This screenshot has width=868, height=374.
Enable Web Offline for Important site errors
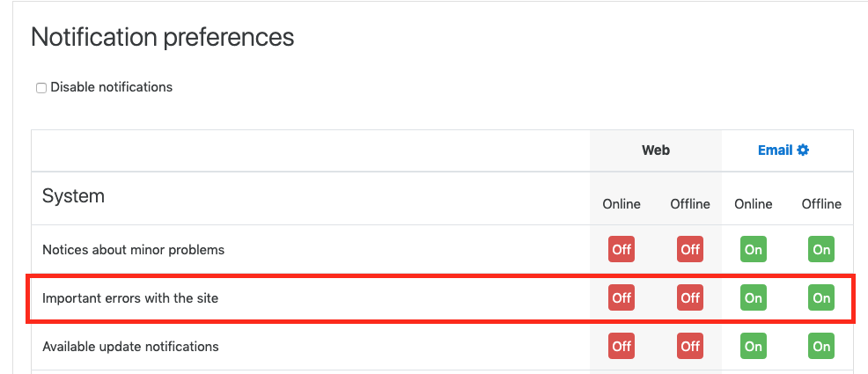coord(690,297)
